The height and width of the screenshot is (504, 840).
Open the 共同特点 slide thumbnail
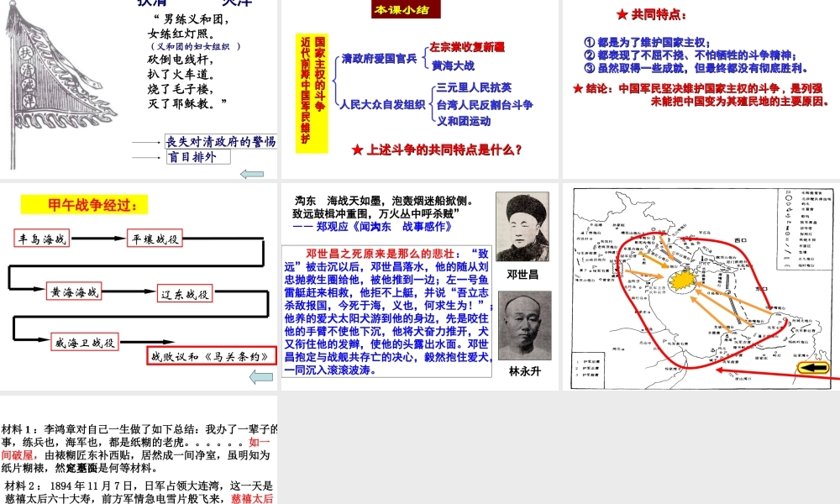click(701, 89)
